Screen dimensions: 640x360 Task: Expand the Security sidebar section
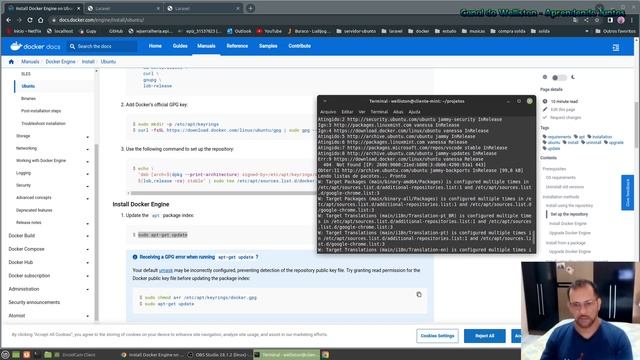coord(87,187)
